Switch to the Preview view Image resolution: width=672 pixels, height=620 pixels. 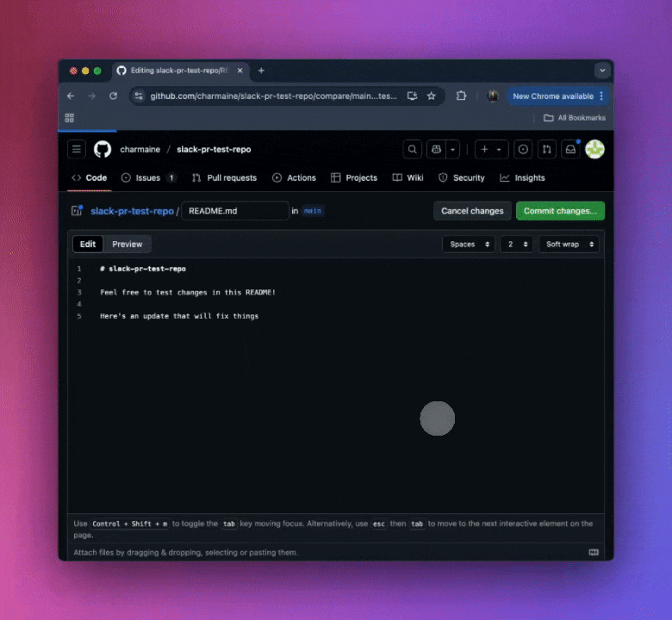[128, 244]
